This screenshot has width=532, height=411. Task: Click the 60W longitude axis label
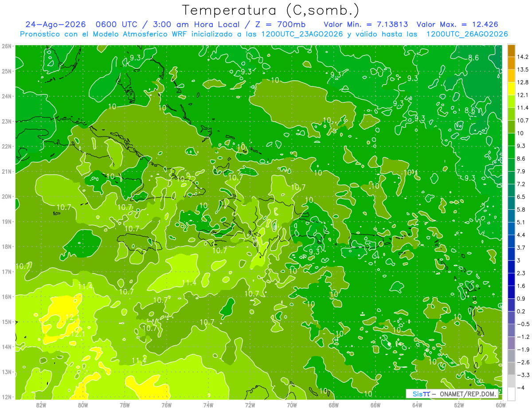[501, 405]
